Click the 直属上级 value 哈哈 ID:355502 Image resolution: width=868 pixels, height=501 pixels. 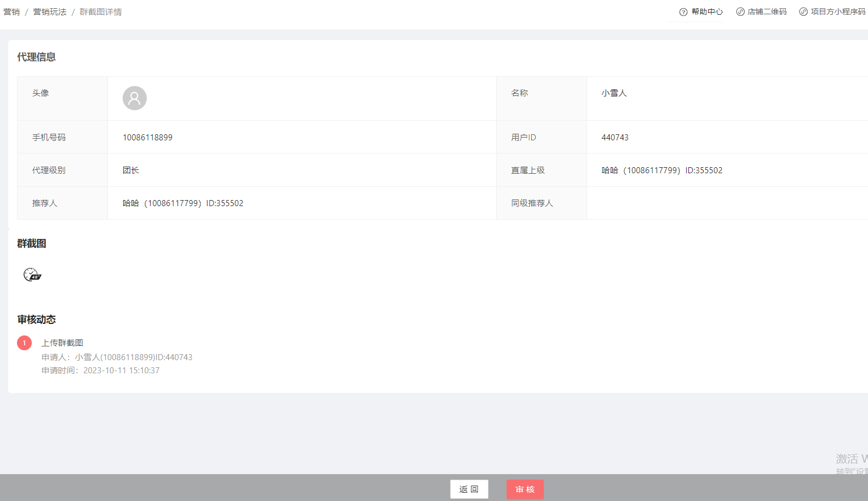click(x=662, y=170)
